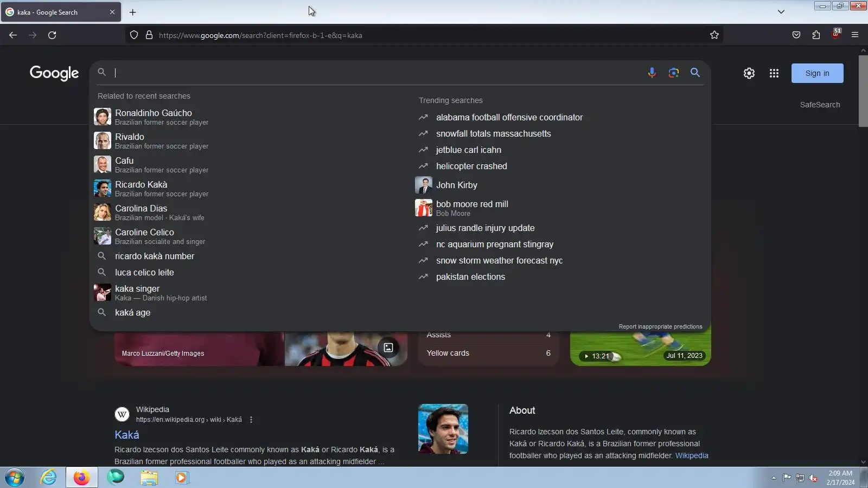
Task: Focus the Google search input field
Action: pyautogui.click(x=378, y=73)
